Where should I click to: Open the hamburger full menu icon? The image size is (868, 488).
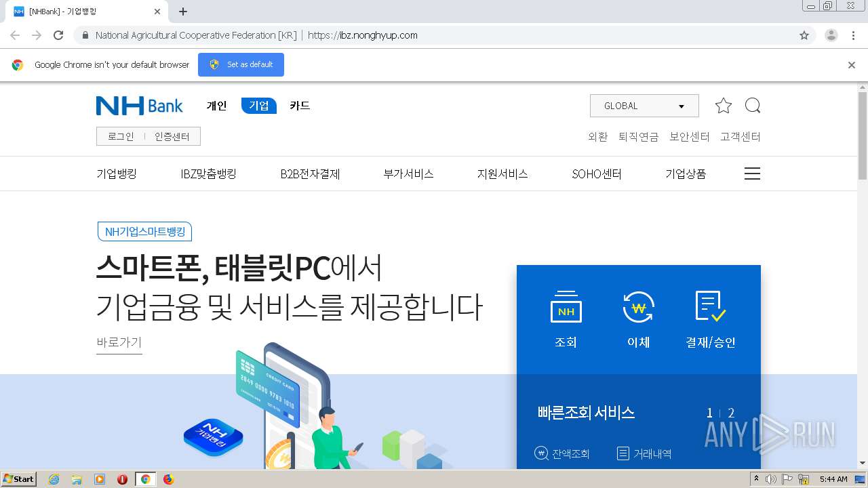[752, 174]
